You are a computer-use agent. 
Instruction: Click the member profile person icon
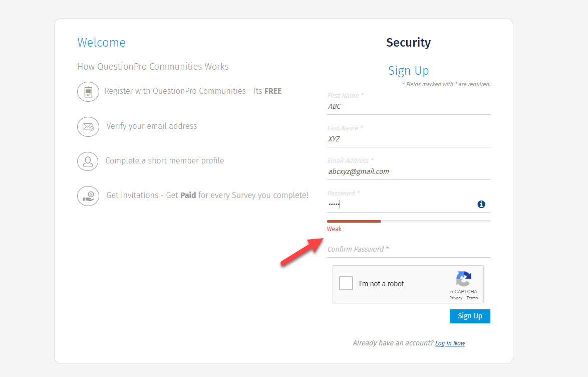click(88, 161)
